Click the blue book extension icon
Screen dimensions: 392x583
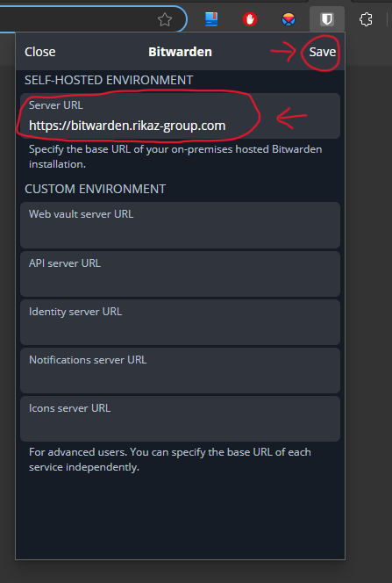pos(211,19)
